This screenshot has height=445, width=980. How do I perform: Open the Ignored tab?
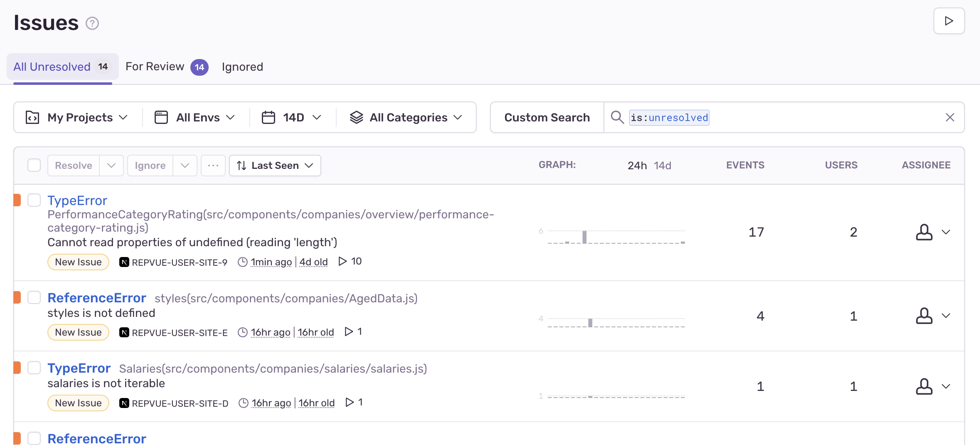242,67
